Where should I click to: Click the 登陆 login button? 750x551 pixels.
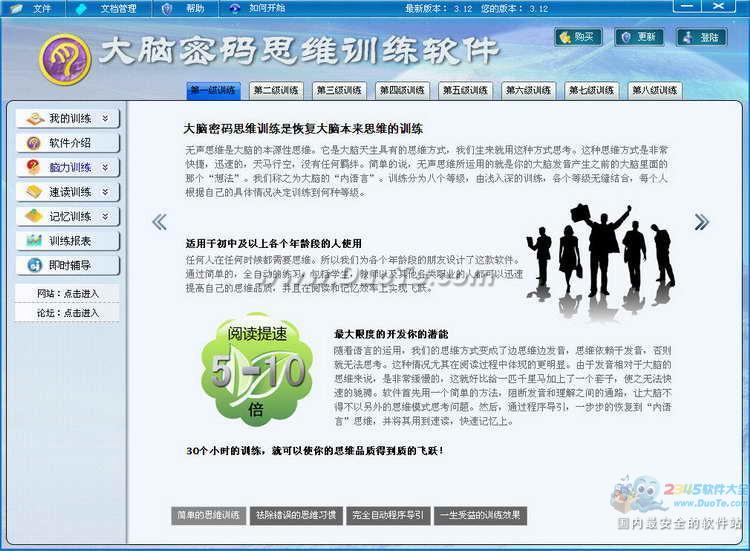[x=701, y=37]
